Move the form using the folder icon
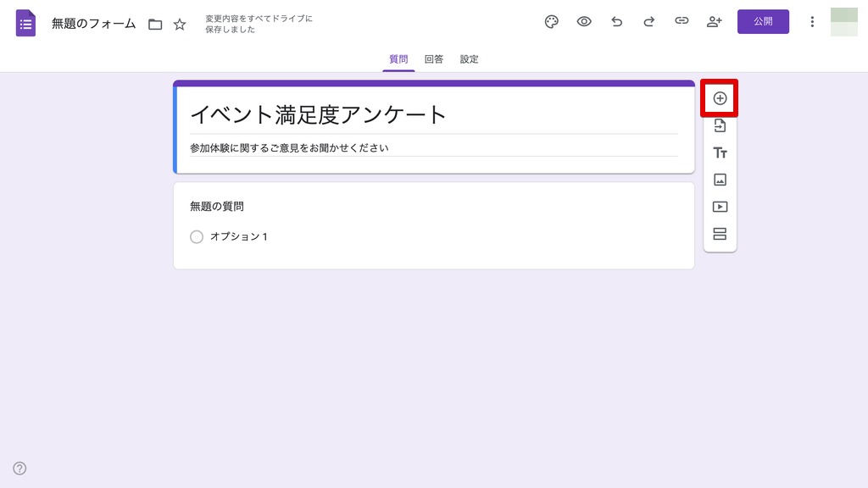The height and width of the screenshot is (488, 868). tap(155, 25)
